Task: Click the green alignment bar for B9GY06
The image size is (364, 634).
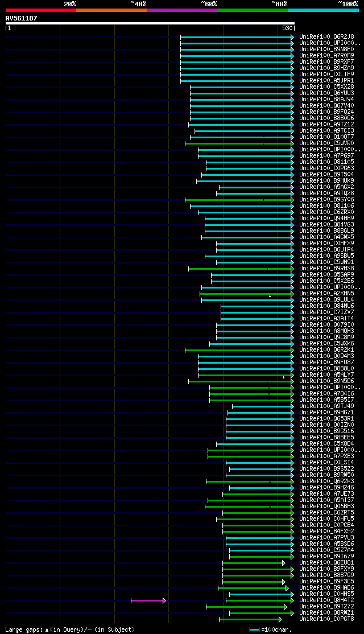Action: [x=238, y=200]
